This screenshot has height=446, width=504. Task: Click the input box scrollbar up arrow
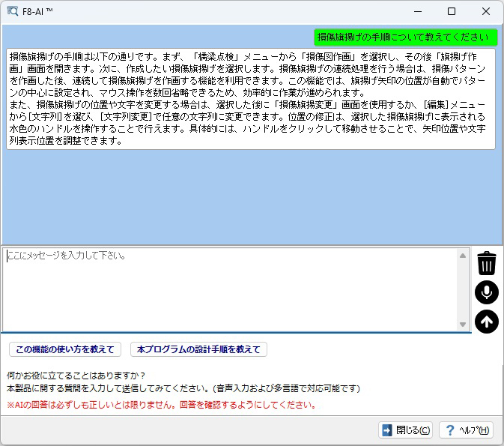[x=463, y=256]
